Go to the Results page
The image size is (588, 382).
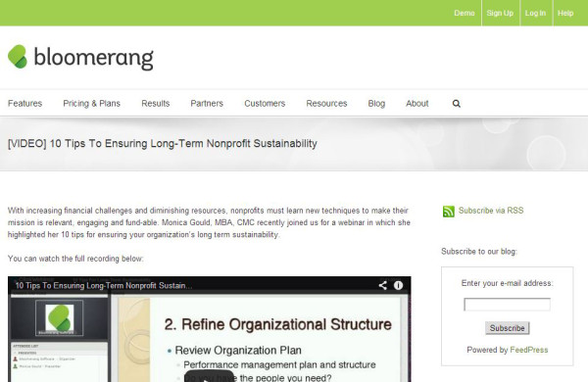point(155,104)
